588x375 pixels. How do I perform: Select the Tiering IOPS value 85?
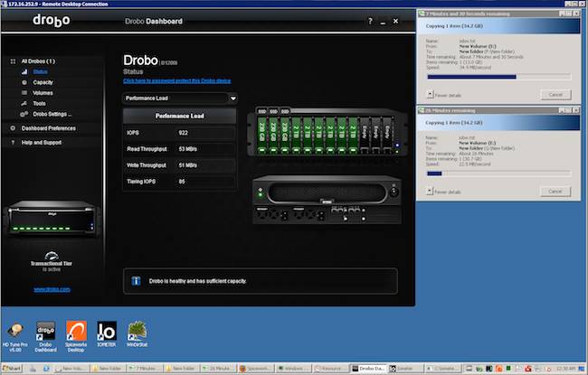[182, 182]
